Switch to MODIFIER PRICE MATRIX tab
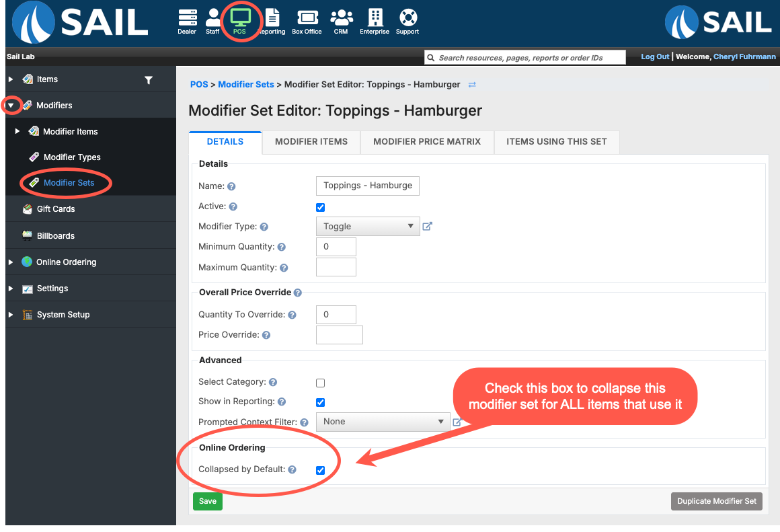The width and height of the screenshot is (780, 532). click(x=427, y=142)
